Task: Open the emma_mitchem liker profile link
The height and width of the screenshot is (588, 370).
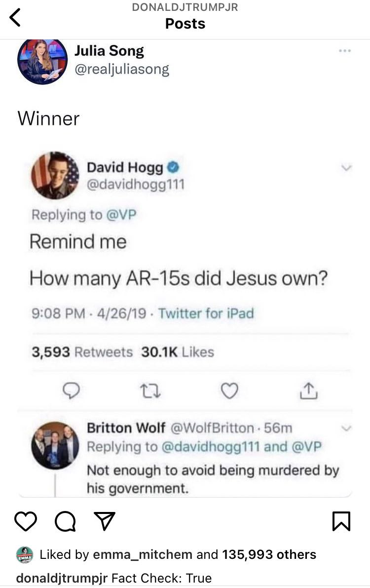Action: coord(143,554)
